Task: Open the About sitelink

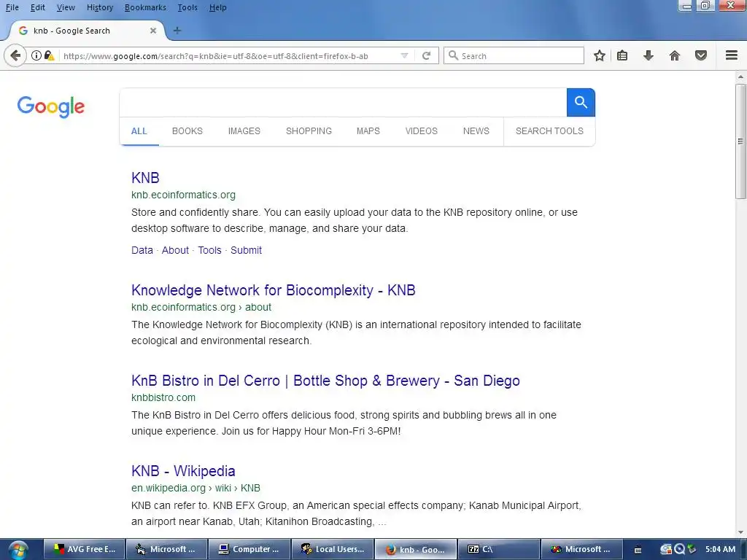Action: (x=175, y=250)
